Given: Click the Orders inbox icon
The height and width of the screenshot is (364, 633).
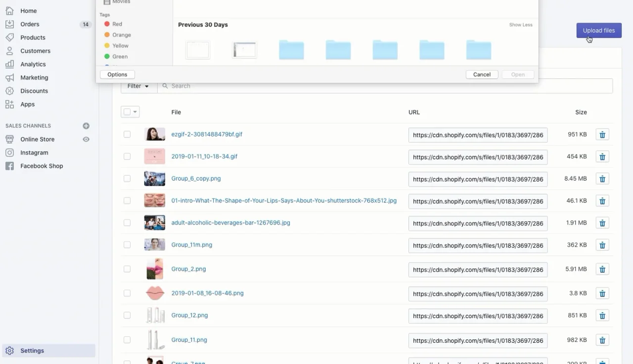Looking at the screenshot, I should pyautogui.click(x=9, y=24).
